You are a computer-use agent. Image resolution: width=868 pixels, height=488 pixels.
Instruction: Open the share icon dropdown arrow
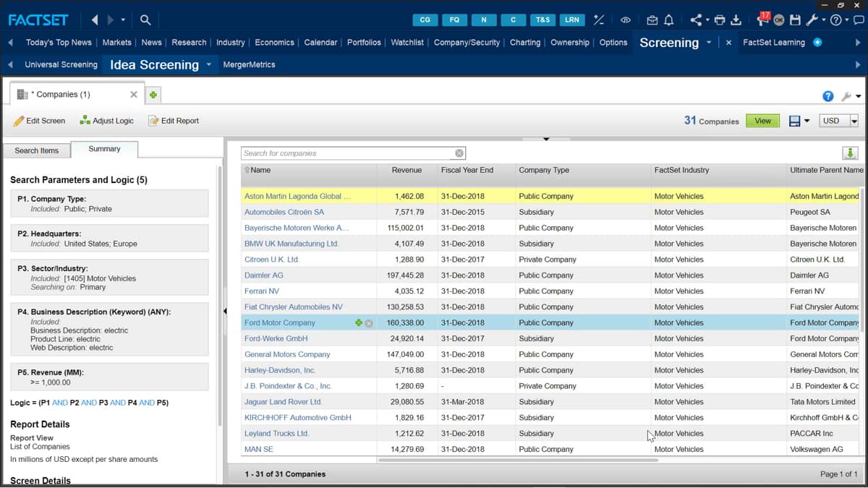[707, 20]
